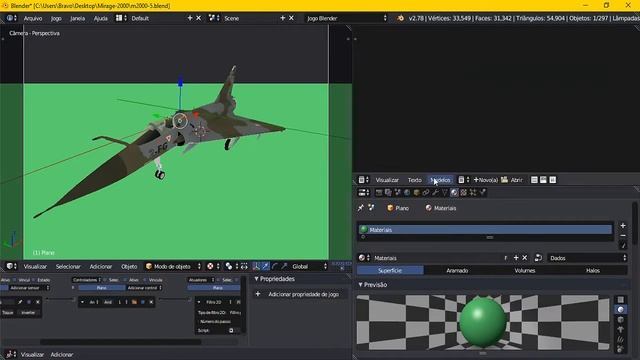Switch to Scene properties tab
The height and width of the screenshot is (360, 640).
(398, 192)
